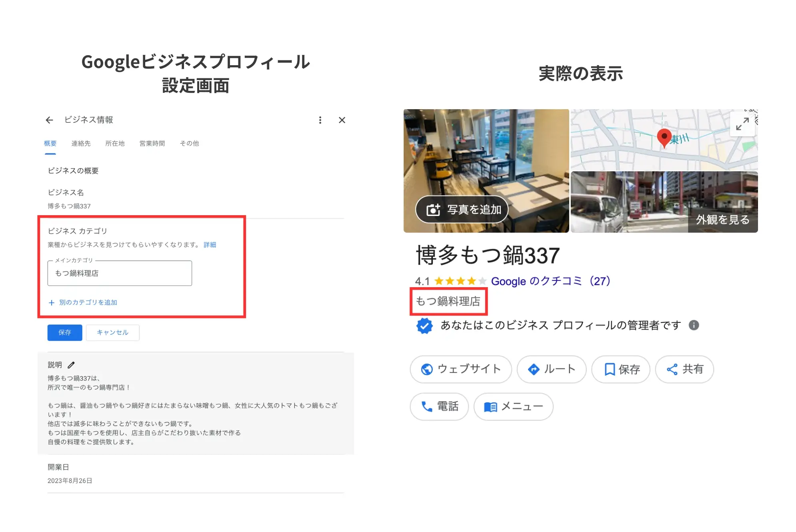
Task: Click the キャンセル button
Action: 112,332
